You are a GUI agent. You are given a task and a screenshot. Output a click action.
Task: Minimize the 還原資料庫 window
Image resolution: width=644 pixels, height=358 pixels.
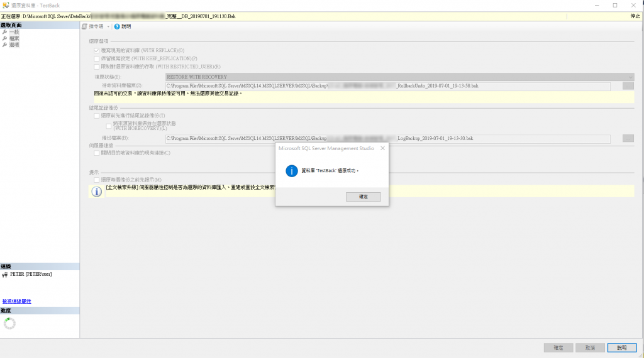tap(597, 5)
